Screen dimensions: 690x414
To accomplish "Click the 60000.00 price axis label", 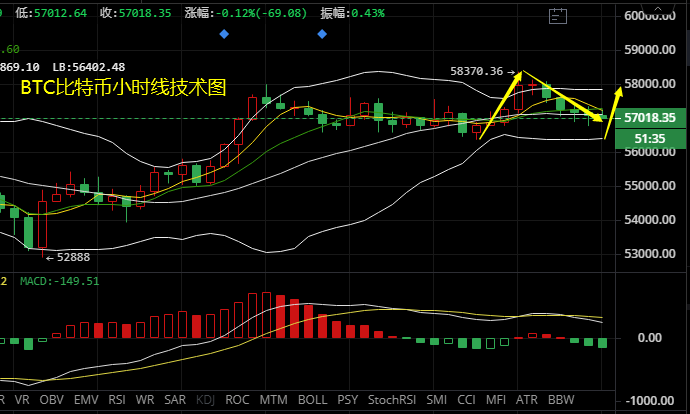I will 650,16.
